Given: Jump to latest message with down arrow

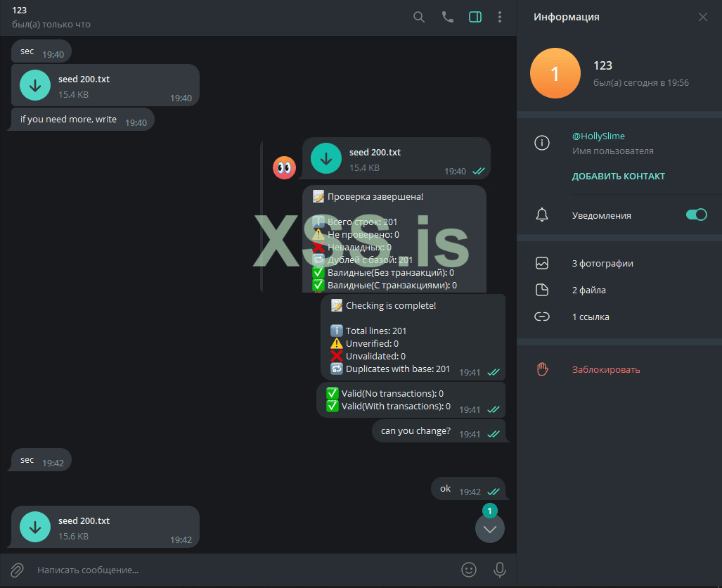Looking at the screenshot, I should point(490,528).
